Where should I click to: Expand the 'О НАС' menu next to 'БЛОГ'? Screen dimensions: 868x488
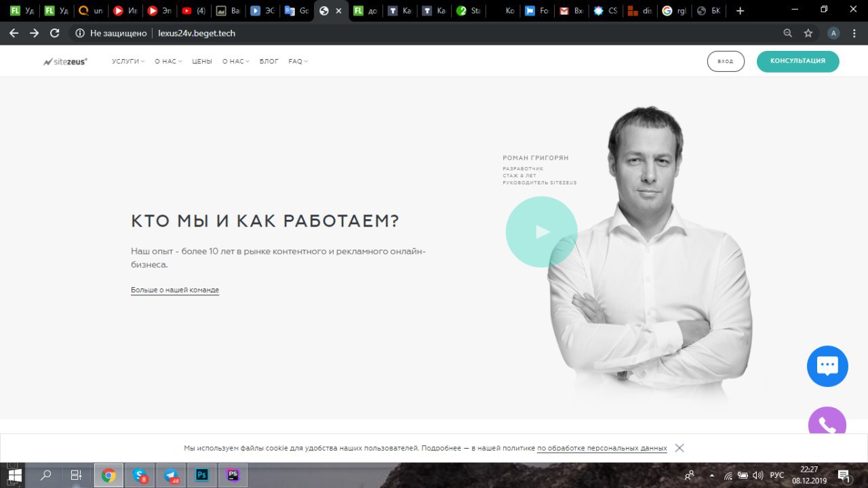[236, 62]
